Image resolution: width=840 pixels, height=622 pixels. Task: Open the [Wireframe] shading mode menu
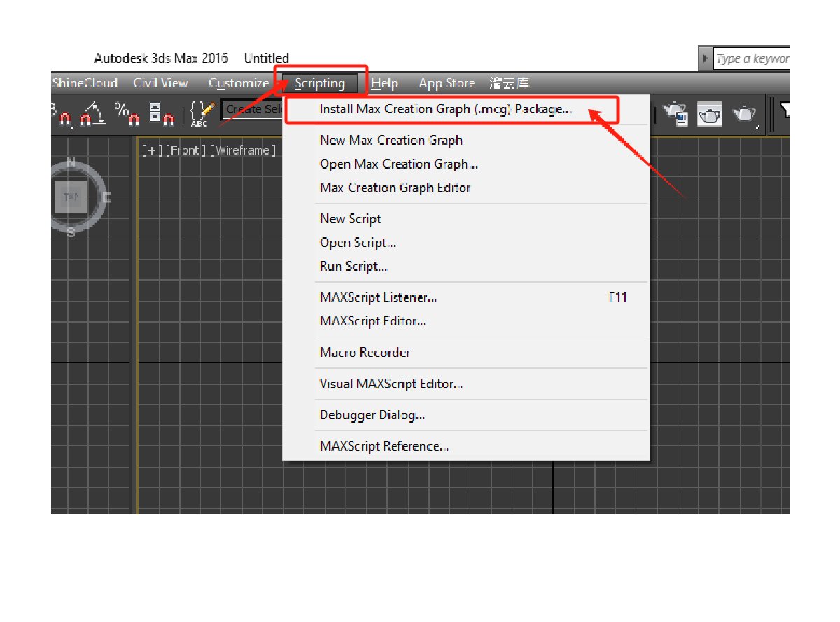click(x=242, y=150)
